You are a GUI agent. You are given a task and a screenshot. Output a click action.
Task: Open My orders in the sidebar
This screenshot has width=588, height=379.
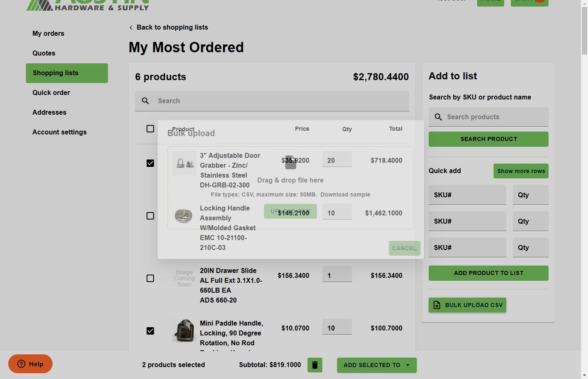(x=48, y=33)
